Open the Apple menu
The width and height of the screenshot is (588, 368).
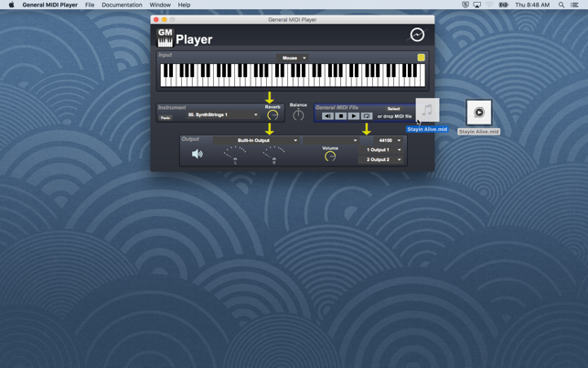coord(11,5)
